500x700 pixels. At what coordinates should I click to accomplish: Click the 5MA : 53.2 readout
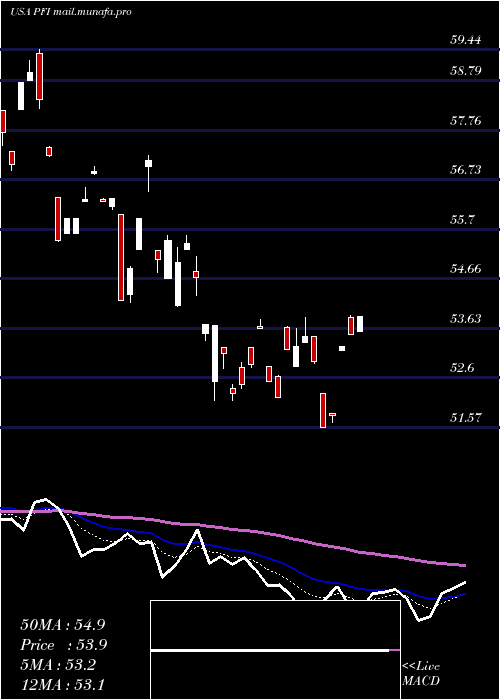(x=57, y=665)
